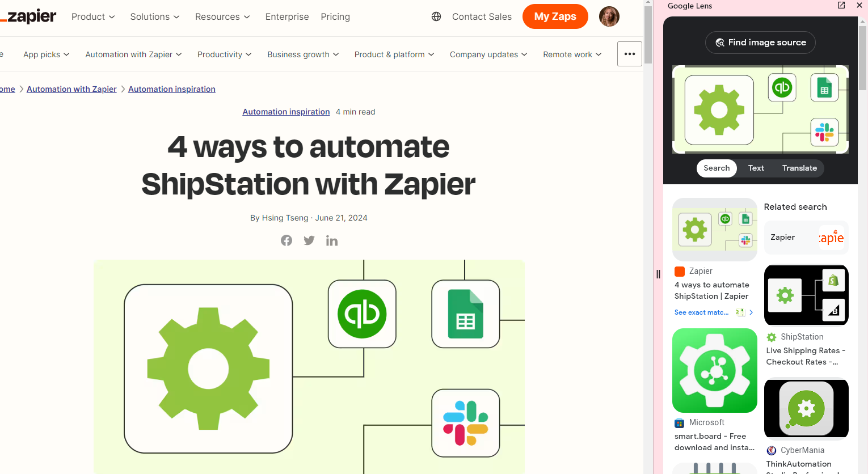Click the Slack icon in hero image
The height and width of the screenshot is (474, 868).
(x=466, y=423)
